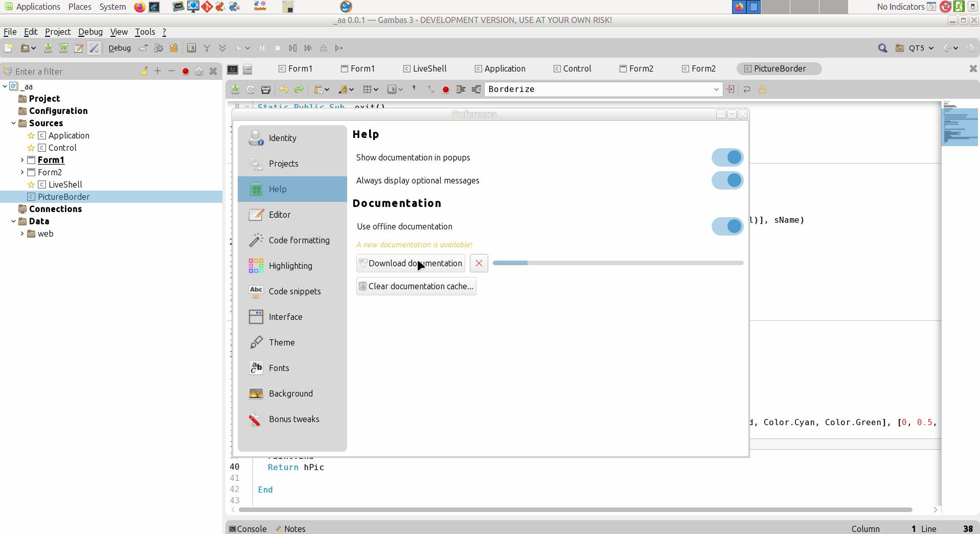
Task: Click the undo arrow in editor toolbar
Action: click(x=284, y=89)
